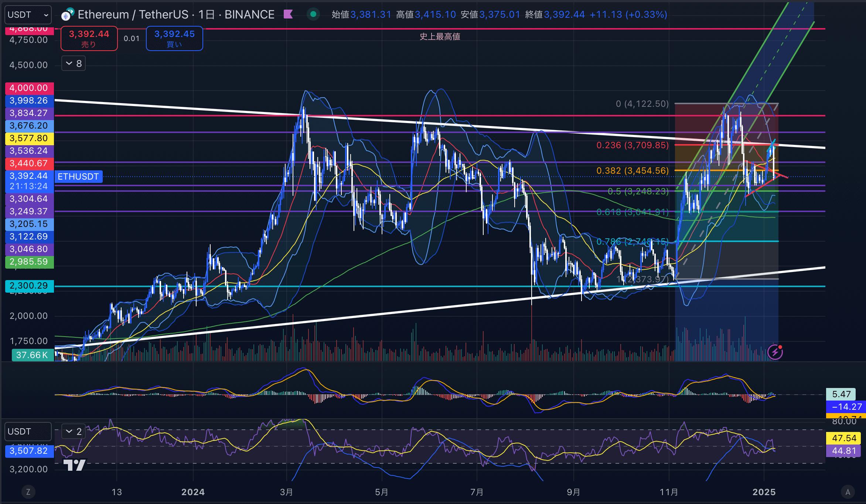Click the 2025 time axis label
The image size is (866, 504).
764,492
